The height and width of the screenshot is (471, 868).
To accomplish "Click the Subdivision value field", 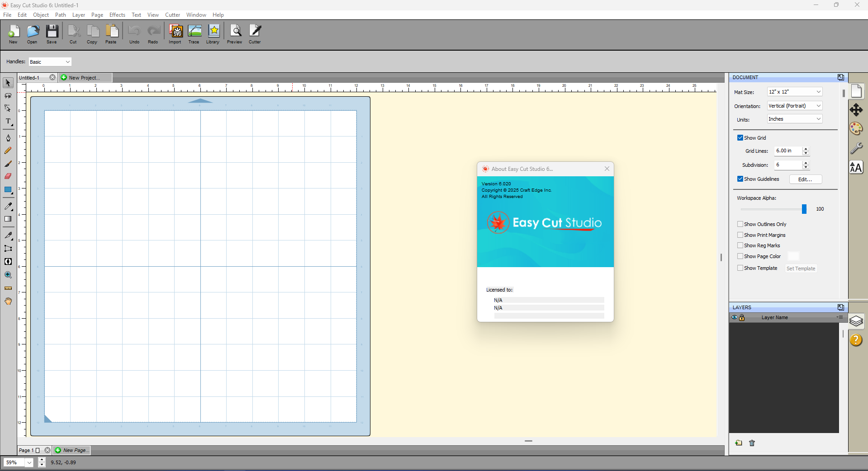I will (x=788, y=165).
